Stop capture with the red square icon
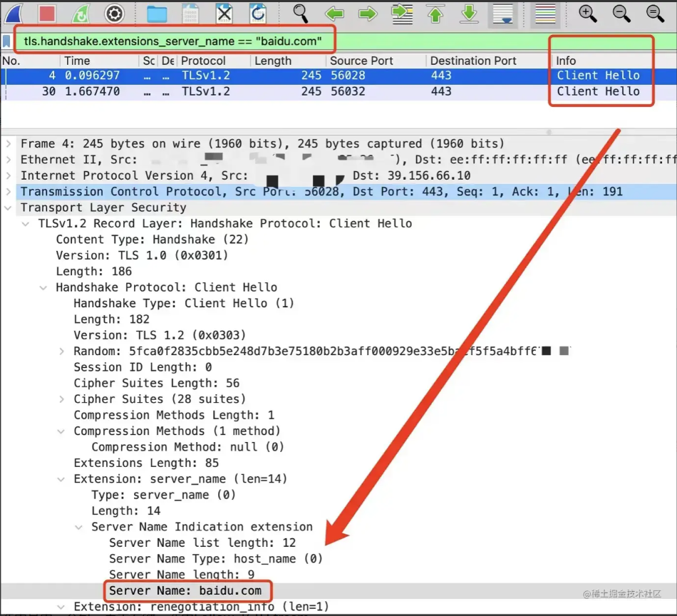Image resolution: width=677 pixels, height=616 pixels. click(x=46, y=14)
